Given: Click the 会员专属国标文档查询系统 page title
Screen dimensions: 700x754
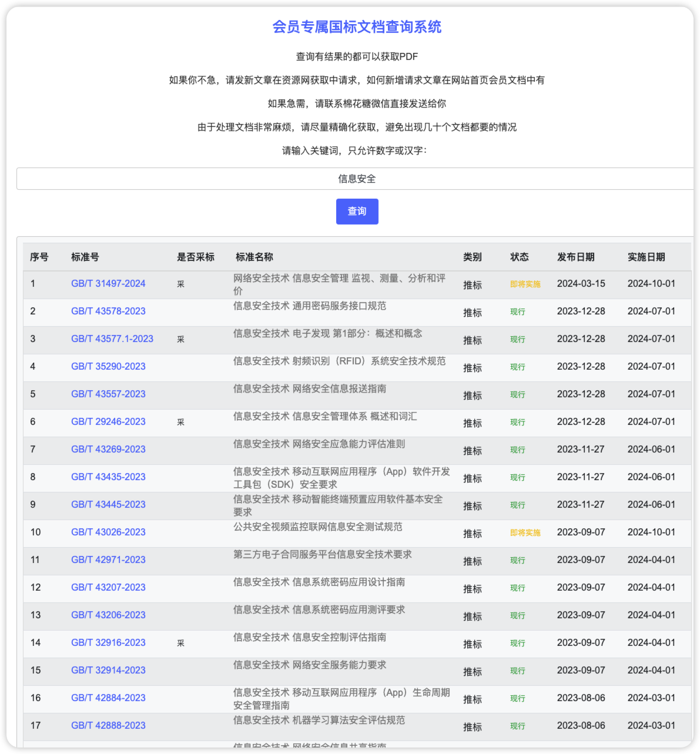Looking at the screenshot, I should 357,26.
